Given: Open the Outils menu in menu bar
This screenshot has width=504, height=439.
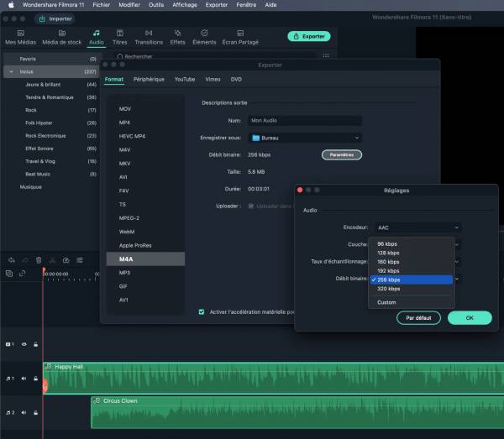Looking at the screenshot, I should [x=156, y=5].
